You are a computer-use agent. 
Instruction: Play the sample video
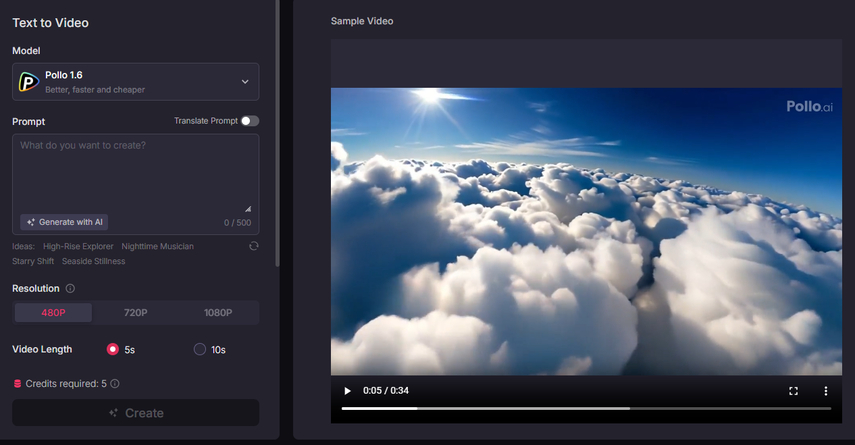point(347,391)
